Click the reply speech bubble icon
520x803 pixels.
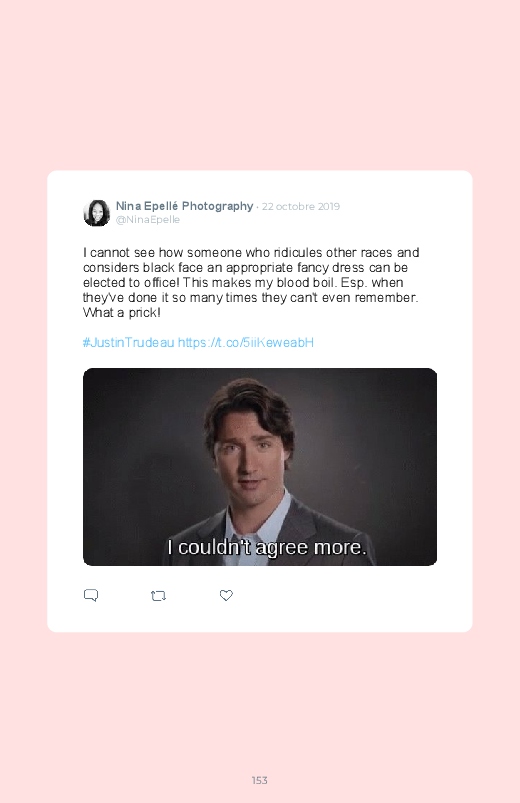[91, 595]
